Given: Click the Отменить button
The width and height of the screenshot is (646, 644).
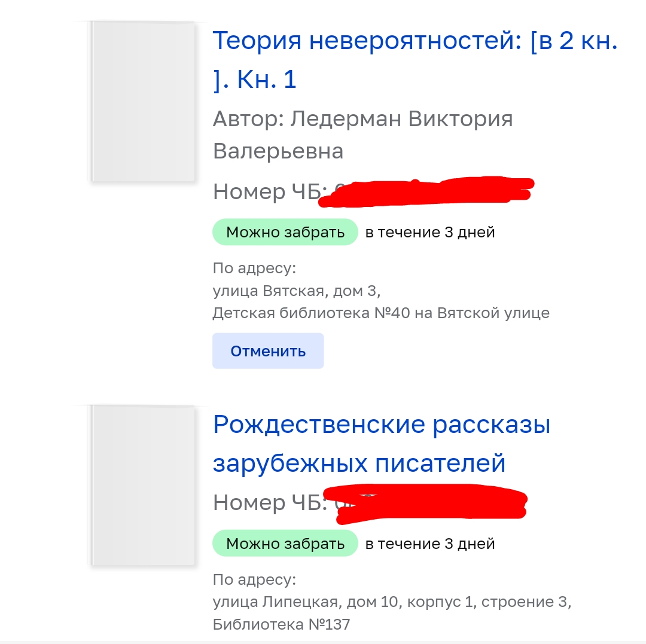Looking at the screenshot, I should [268, 351].
